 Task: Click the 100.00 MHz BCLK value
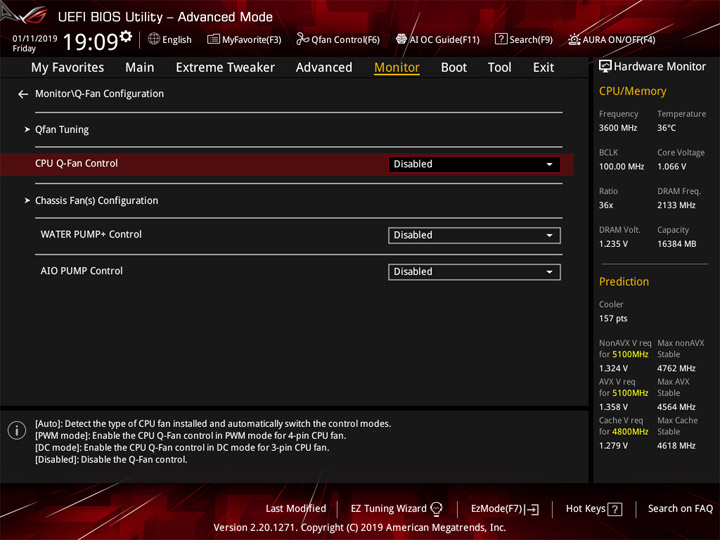[621, 167]
